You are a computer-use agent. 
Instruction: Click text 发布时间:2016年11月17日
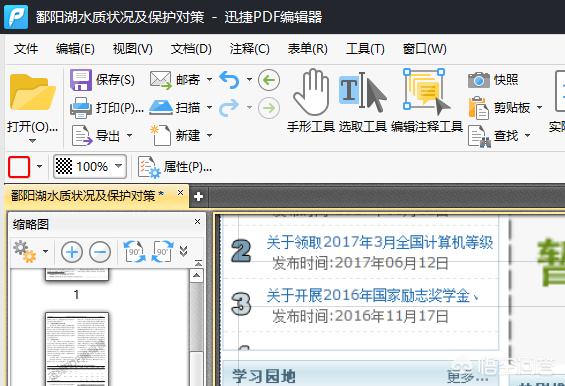click(360, 316)
